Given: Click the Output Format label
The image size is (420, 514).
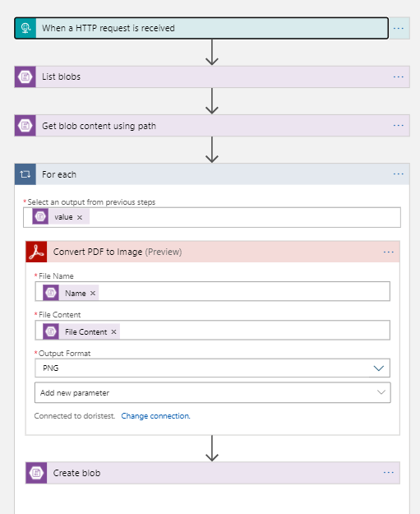Looking at the screenshot, I should [65, 354].
